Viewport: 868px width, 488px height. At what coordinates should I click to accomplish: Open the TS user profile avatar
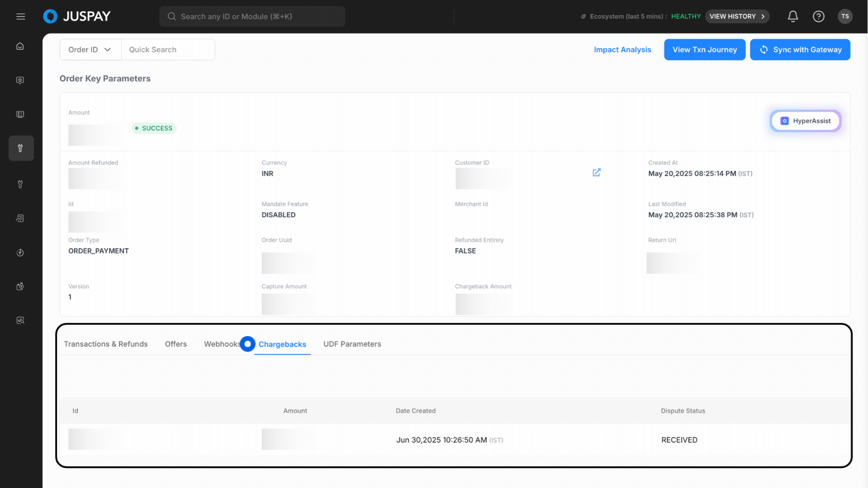845,17
